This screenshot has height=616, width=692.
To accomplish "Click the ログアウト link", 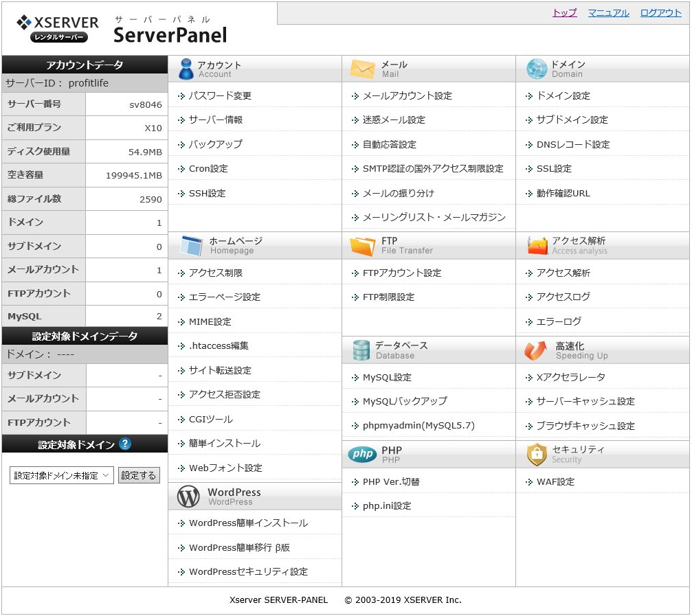I will (x=660, y=13).
